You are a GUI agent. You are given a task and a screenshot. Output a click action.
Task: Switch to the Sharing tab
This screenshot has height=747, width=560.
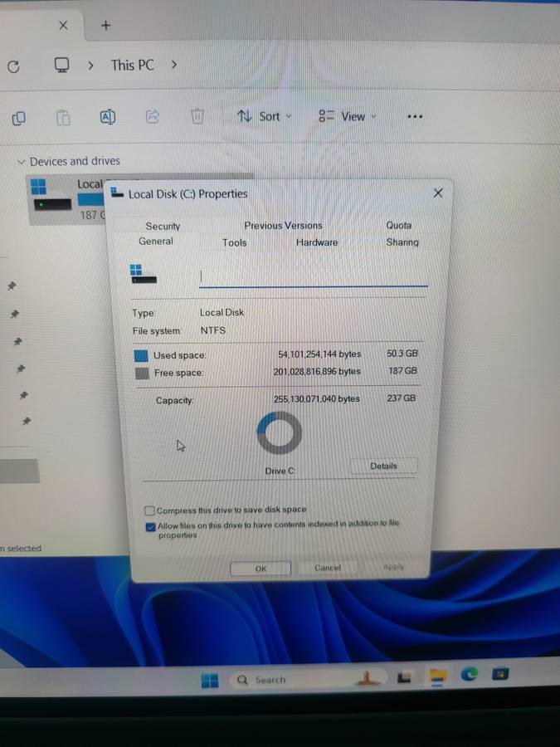(x=402, y=242)
